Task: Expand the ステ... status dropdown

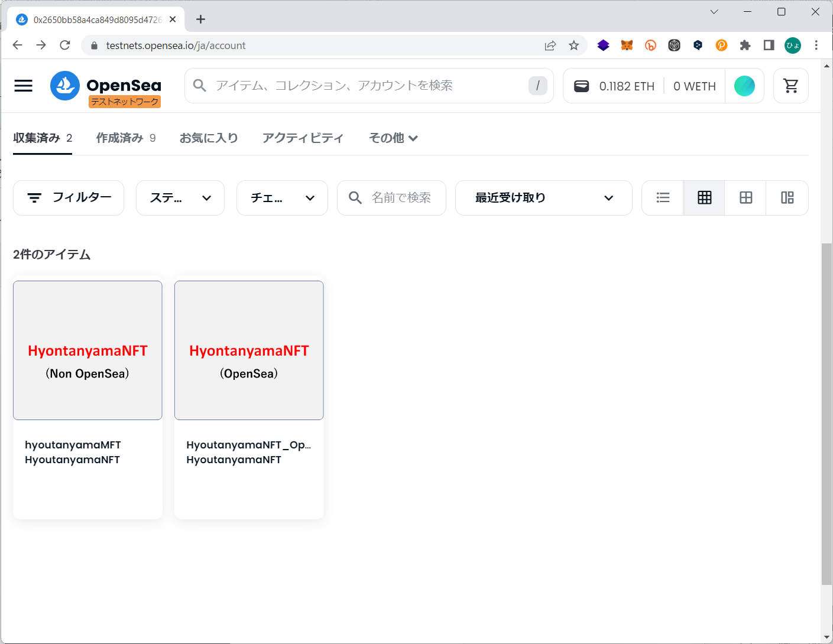Action: point(180,198)
